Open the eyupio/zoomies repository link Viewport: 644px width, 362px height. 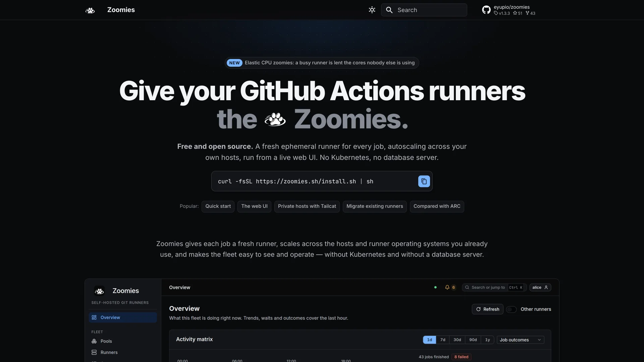point(508,10)
